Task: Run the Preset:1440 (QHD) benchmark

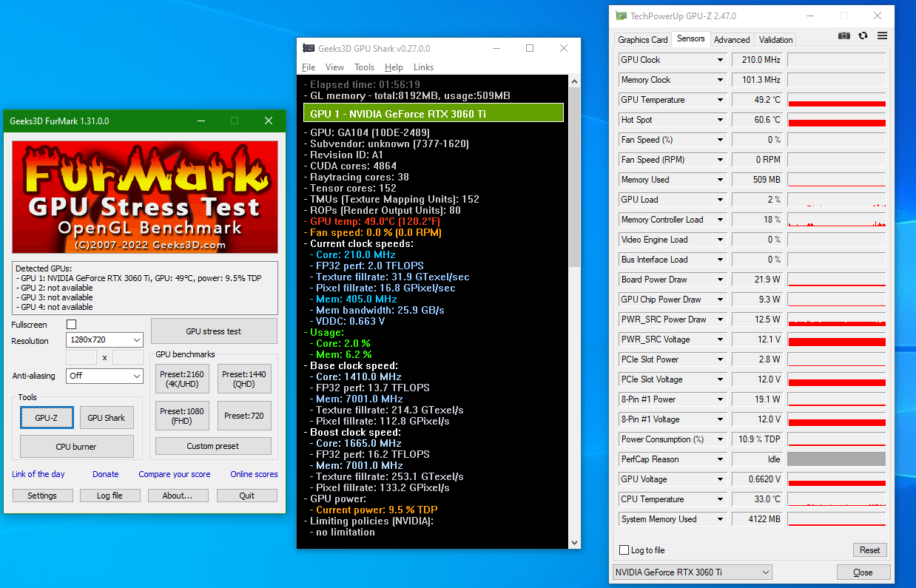Action: pos(244,379)
